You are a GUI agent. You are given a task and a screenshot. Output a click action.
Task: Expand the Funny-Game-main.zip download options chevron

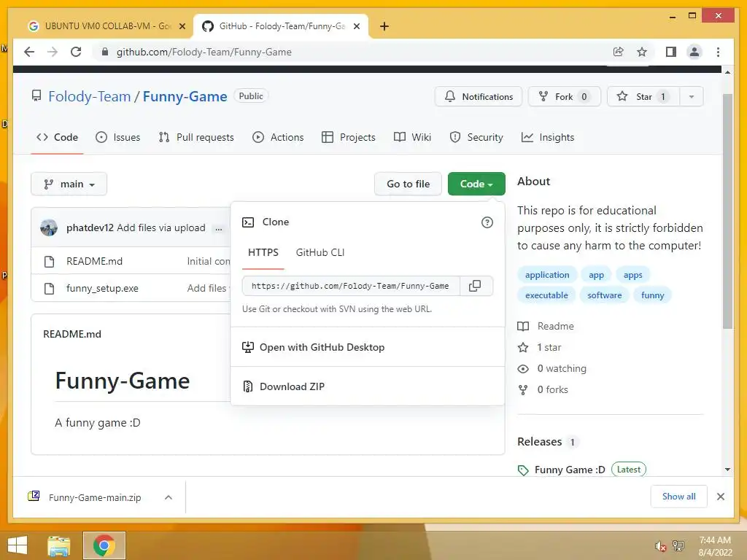(x=169, y=497)
